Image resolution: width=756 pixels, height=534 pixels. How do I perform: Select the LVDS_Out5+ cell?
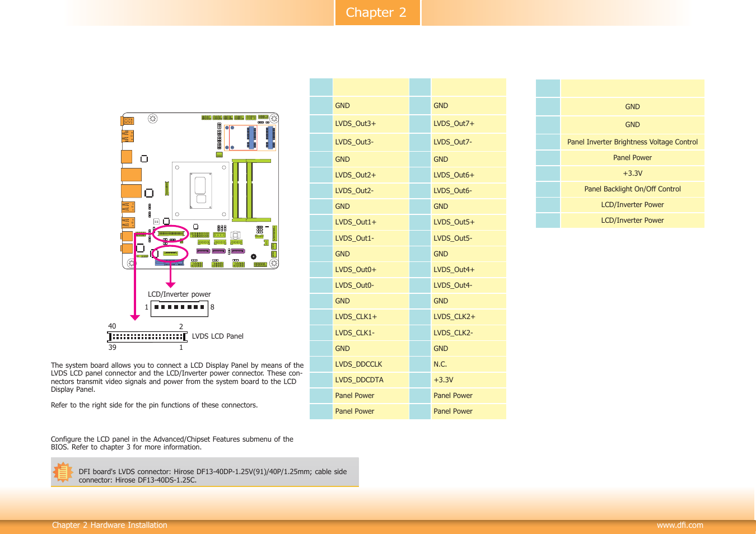469,222
